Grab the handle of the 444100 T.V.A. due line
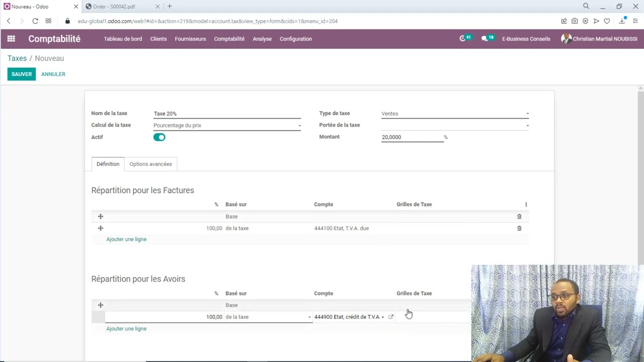This screenshot has height=362, width=644. coord(100,228)
